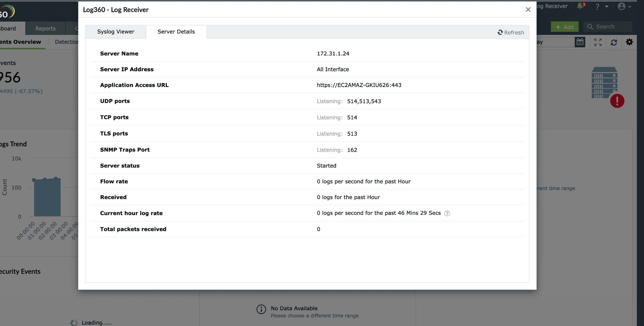The width and height of the screenshot is (644, 326).
Task: Expand the help menu dropdown arrow
Action: tap(607, 6)
